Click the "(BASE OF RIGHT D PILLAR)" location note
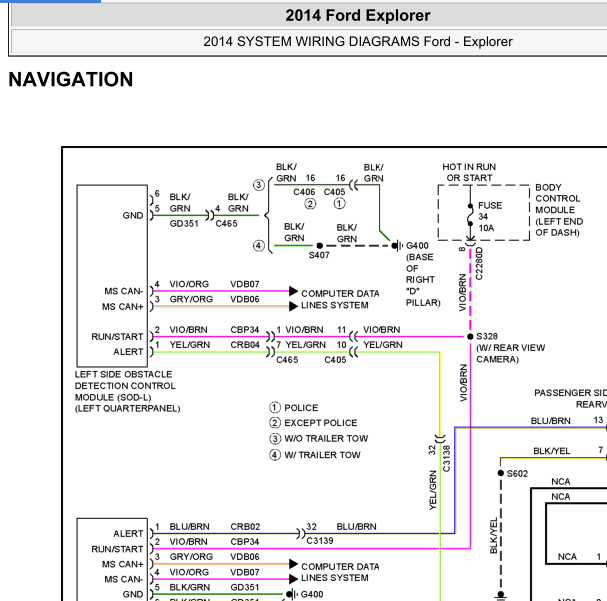Screen dimensions: 607x601 pyautogui.click(x=423, y=280)
